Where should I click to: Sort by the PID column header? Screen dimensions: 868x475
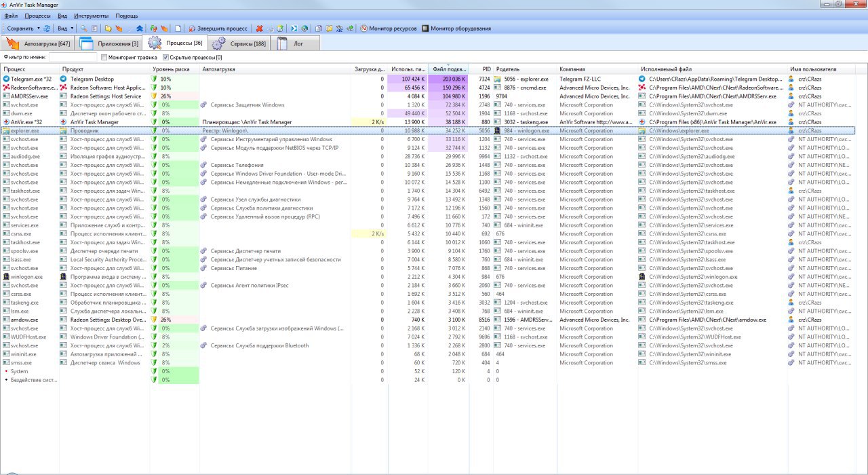click(481, 69)
